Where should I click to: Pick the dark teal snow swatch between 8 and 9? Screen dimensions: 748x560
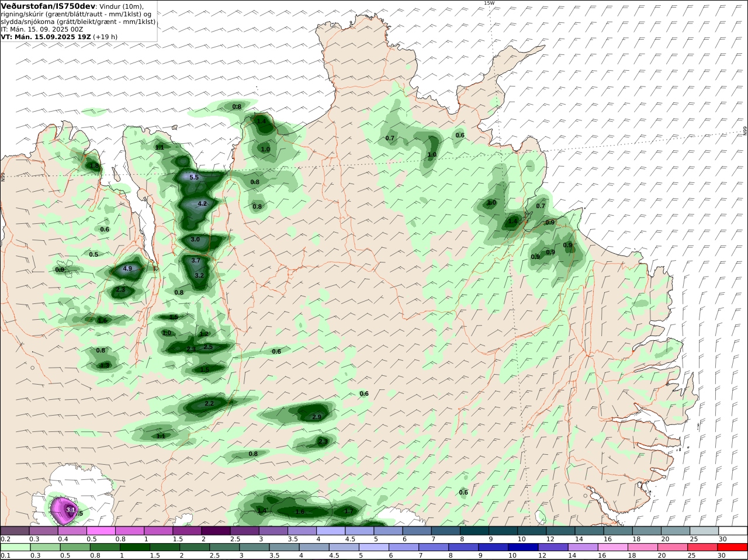pos(474,530)
